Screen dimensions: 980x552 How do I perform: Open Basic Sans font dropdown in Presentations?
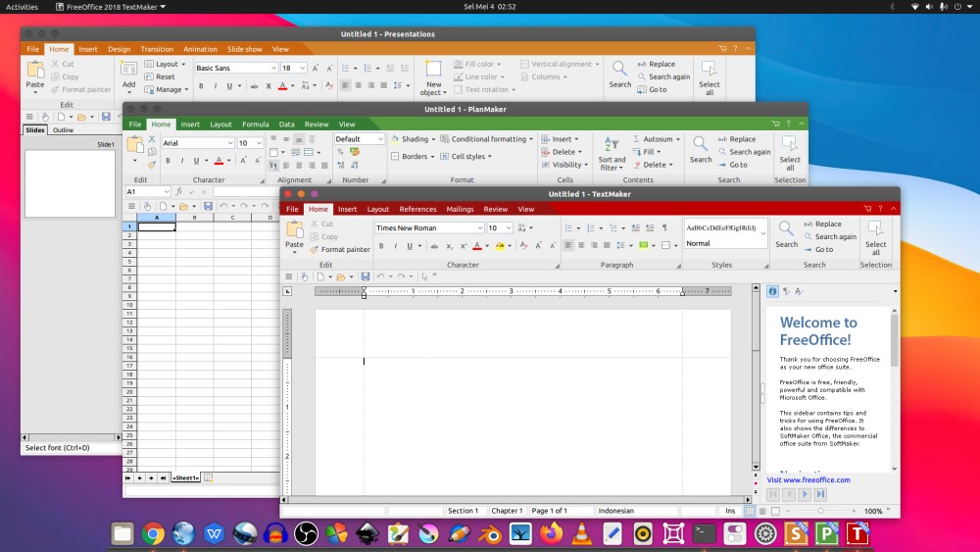(273, 68)
